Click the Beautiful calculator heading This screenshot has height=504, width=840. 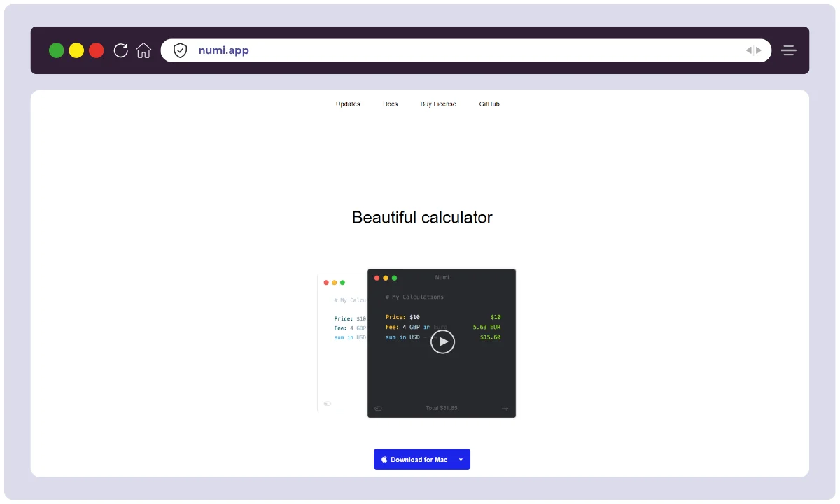coord(422,218)
